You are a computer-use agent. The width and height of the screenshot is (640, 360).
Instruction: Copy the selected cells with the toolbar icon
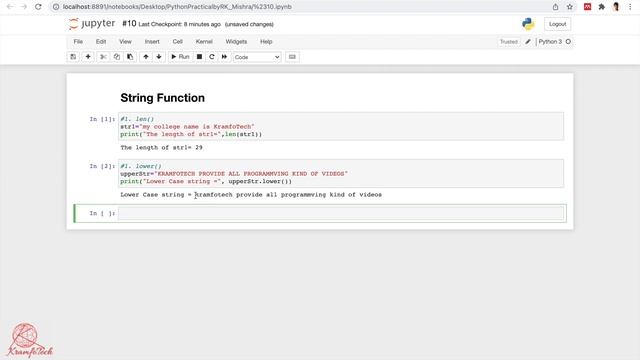tap(117, 57)
